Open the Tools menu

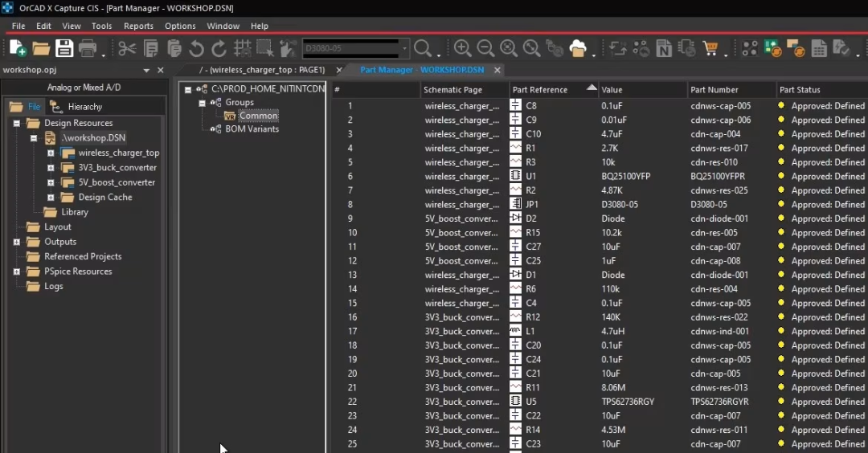tap(101, 26)
